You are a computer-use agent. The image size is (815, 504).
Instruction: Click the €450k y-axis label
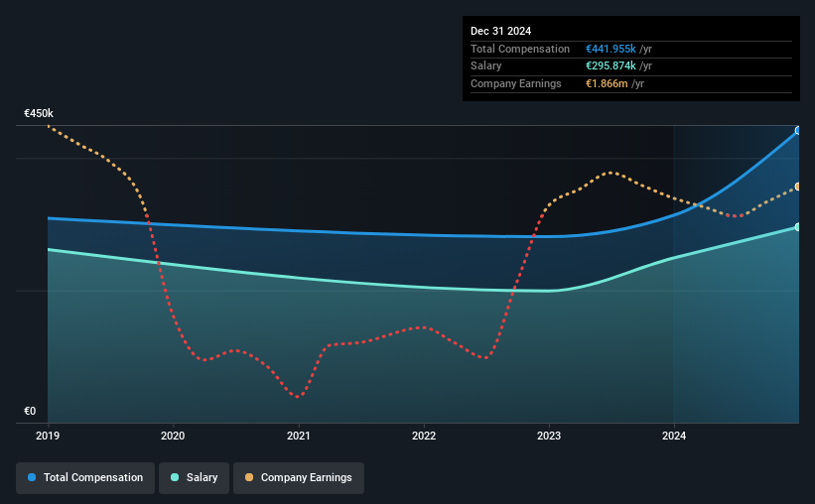point(39,113)
